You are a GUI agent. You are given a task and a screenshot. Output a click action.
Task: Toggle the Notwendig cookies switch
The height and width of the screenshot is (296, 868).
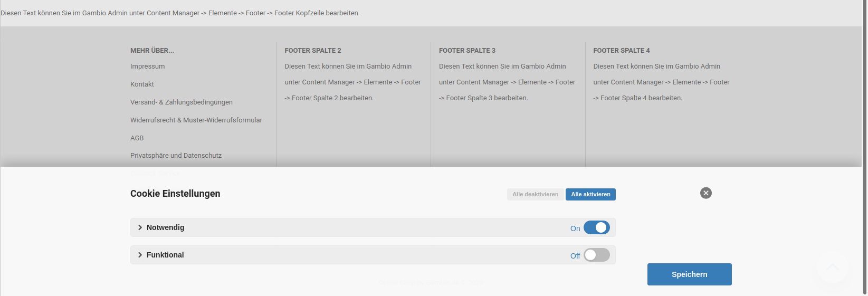coord(596,227)
